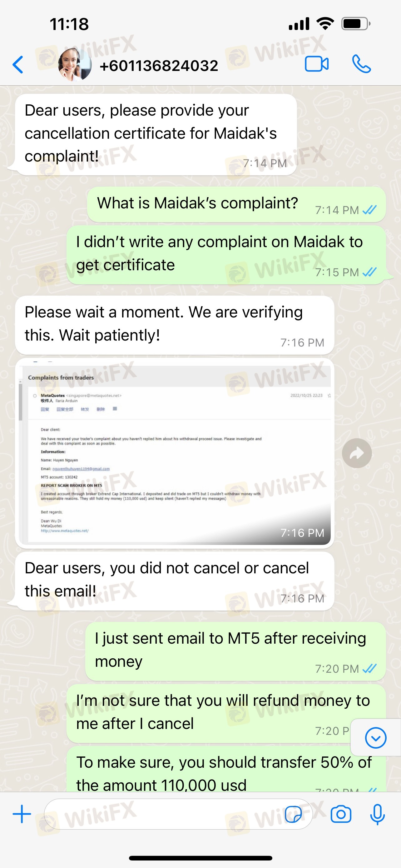Screen dimensions: 401x868
Task: Start a voice call using phone icon
Action: [x=361, y=64]
